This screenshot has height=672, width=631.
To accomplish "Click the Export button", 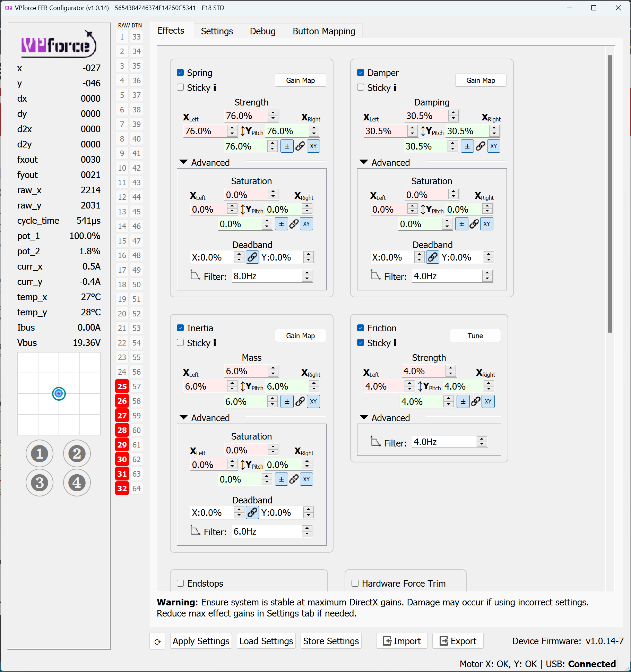I will pyautogui.click(x=458, y=641).
